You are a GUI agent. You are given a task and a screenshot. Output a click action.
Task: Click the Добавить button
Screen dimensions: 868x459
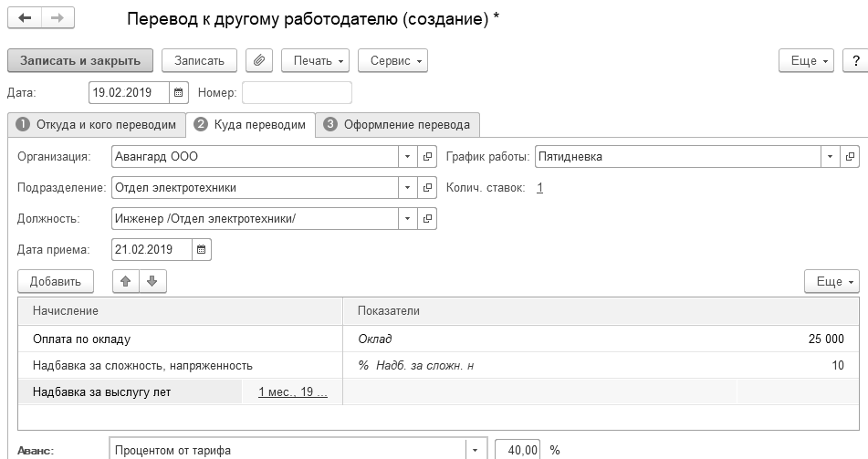click(x=56, y=281)
